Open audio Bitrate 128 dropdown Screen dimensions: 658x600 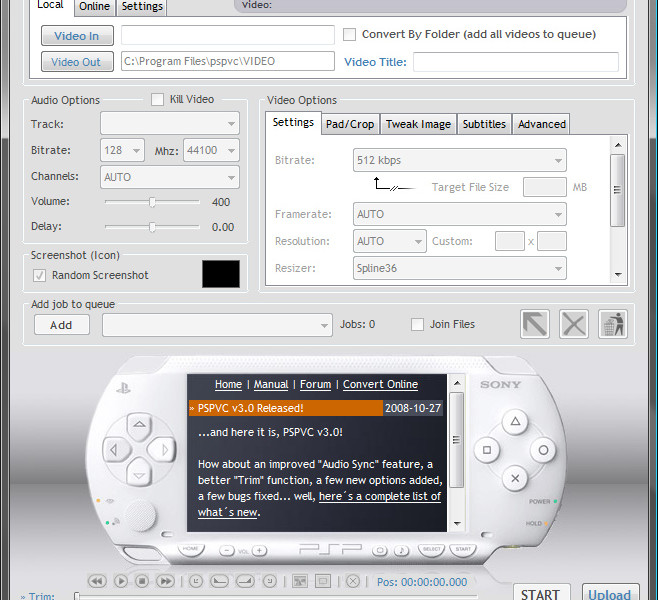(x=122, y=150)
